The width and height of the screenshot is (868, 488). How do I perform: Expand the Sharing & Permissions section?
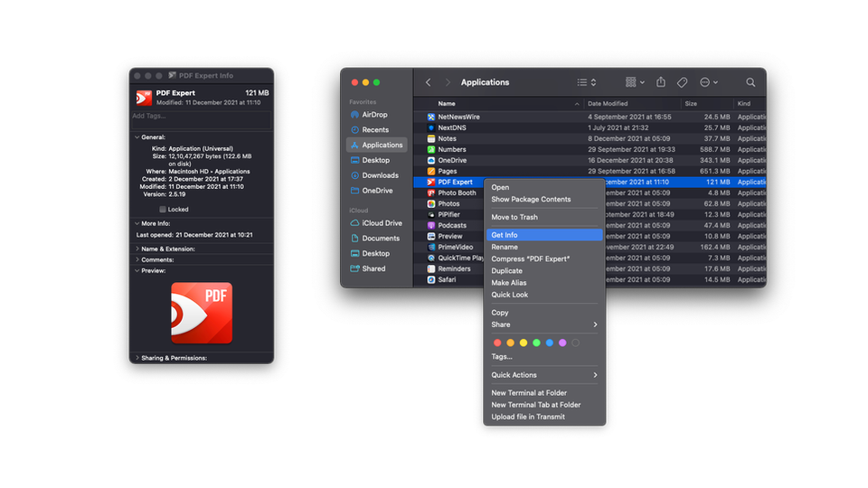point(137,358)
